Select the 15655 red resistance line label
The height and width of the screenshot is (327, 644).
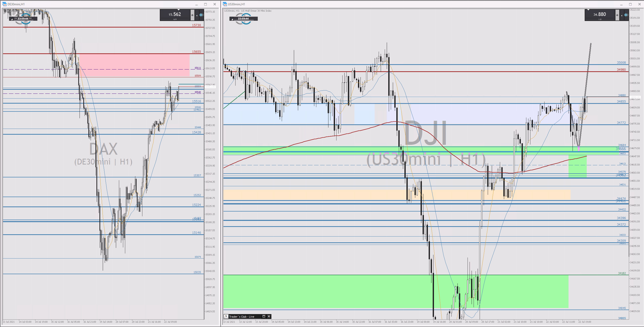point(197,52)
